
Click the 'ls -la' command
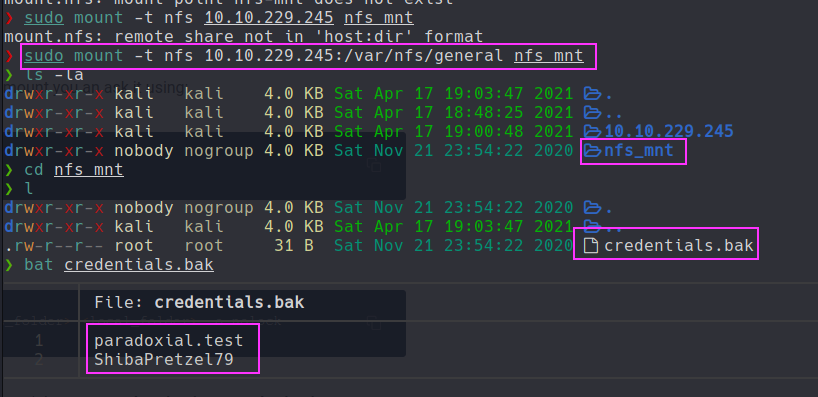[x=54, y=75]
